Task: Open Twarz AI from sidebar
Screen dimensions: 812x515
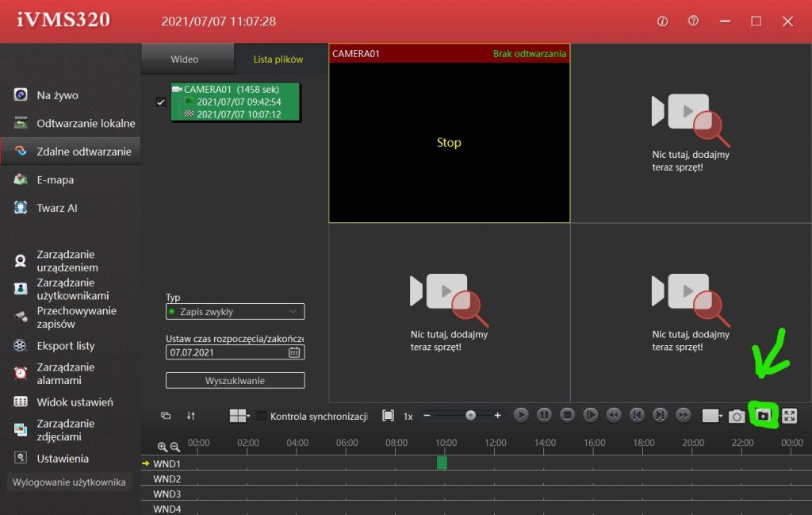Action: (56, 208)
